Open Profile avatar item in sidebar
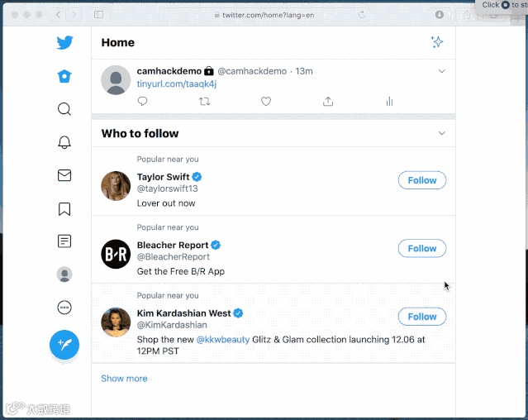Screen dimensions: 528x420 tap(64, 274)
